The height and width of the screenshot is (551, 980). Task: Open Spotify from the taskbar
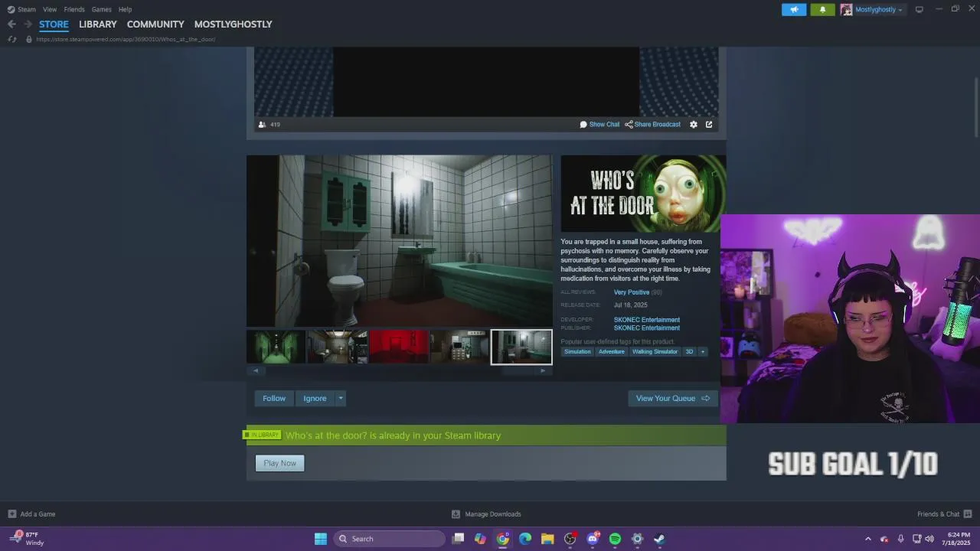[x=615, y=539]
